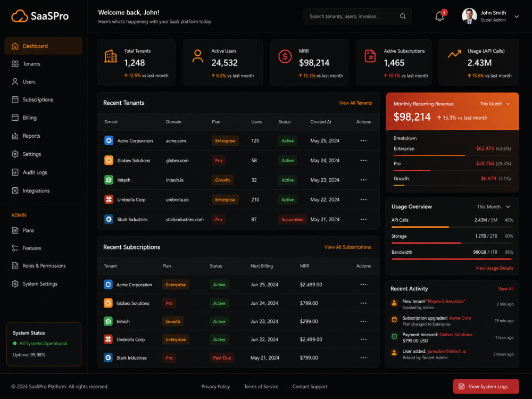The image size is (532, 399).
Task: Open actions menu for Globex Solutions tenant row
Action: (x=363, y=160)
